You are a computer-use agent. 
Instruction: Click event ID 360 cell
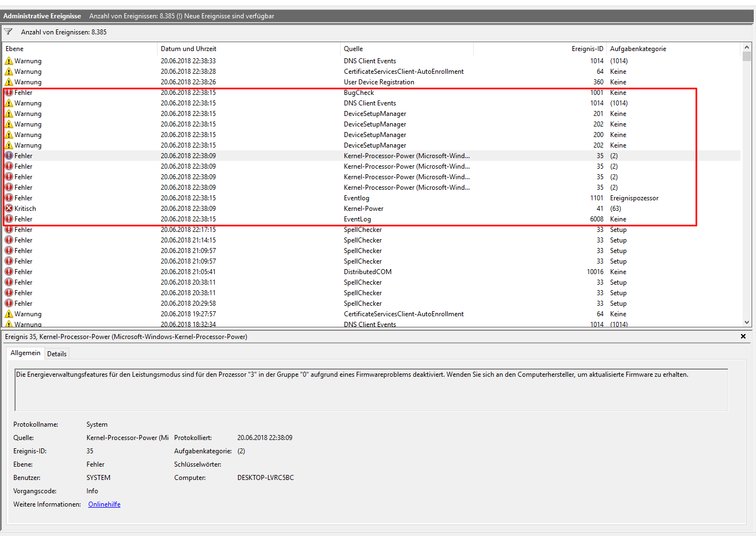coord(598,82)
